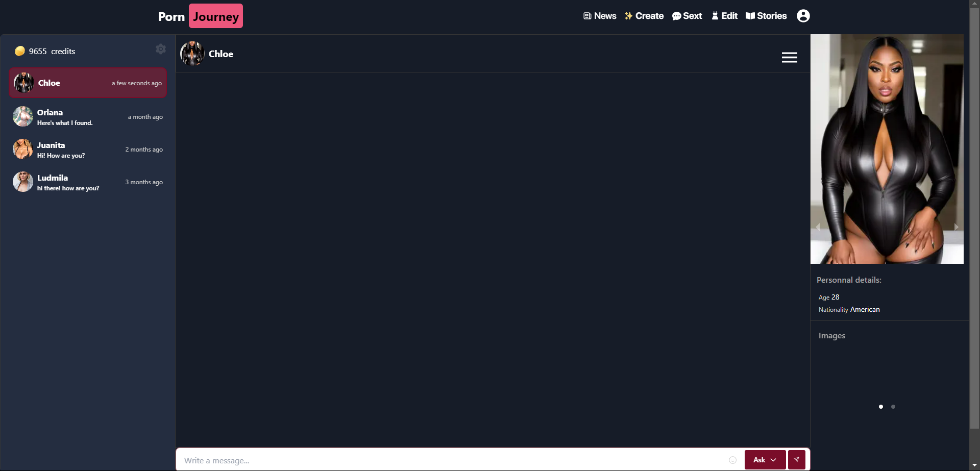Select the first images carousel dot
This screenshot has height=471, width=980.
pyautogui.click(x=881, y=407)
